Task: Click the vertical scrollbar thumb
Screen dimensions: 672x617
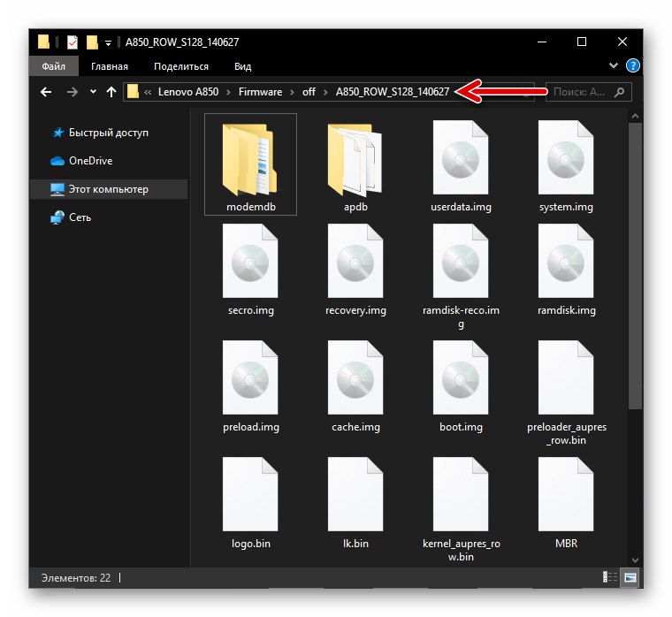Action: [x=635, y=266]
